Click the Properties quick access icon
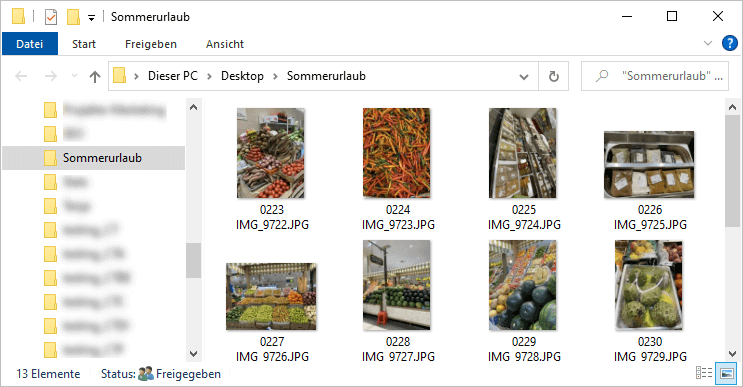 [x=51, y=17]
